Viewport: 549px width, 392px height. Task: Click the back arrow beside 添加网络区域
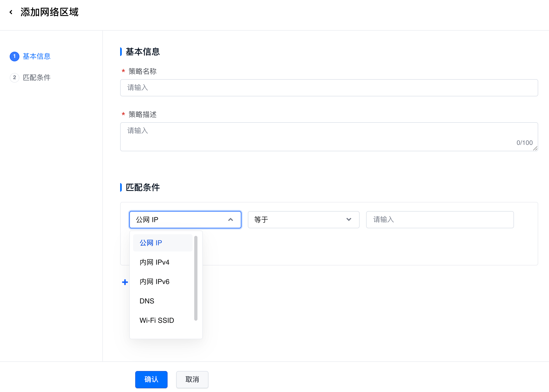point(11,12)
